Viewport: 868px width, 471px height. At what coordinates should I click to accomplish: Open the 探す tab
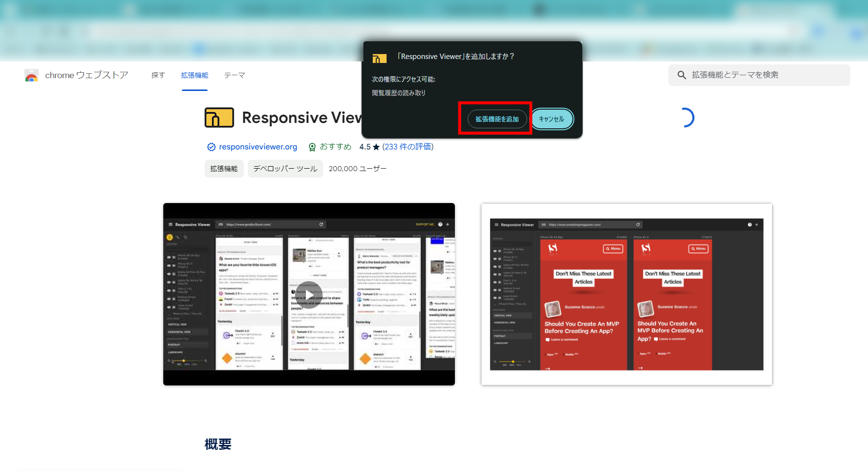coord(158,75)
